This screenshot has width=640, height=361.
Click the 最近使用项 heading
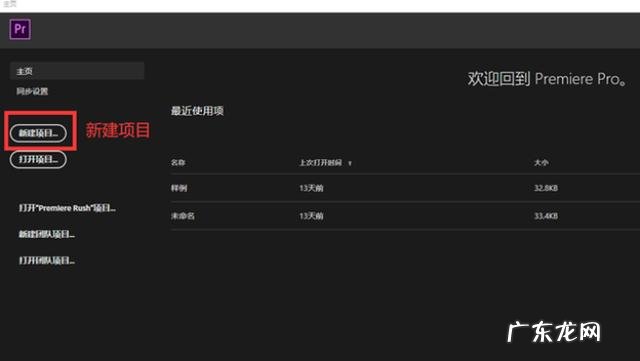[x=197, y=111]
